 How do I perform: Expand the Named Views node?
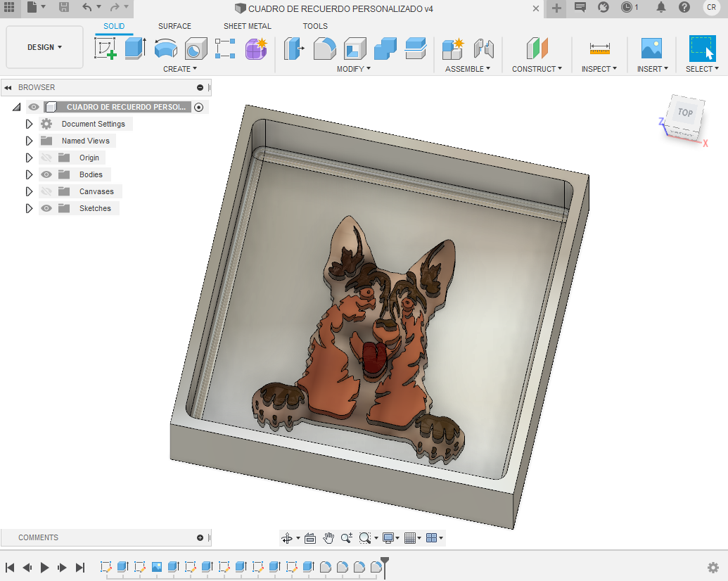[x=29, y=141]
